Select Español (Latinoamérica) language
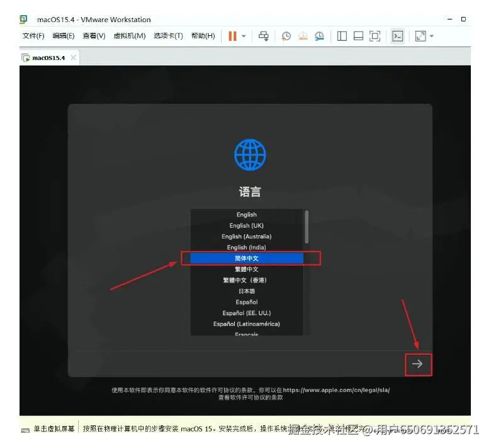The image size is (491, 448). point(246,324)
